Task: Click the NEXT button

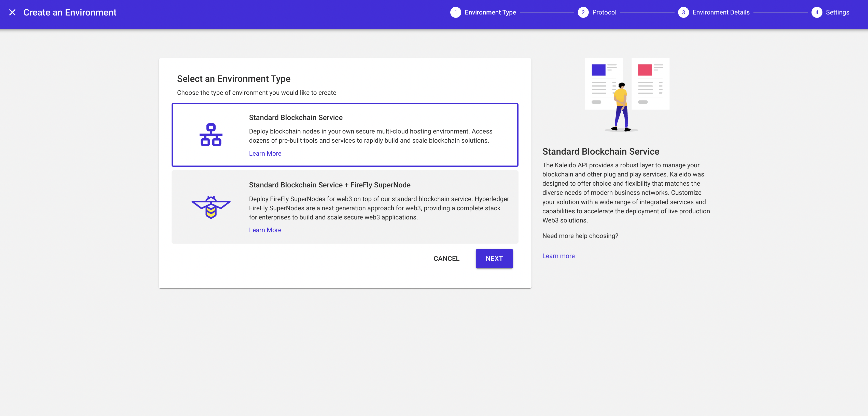Action: pyautogui.click(x=494, y=259)
